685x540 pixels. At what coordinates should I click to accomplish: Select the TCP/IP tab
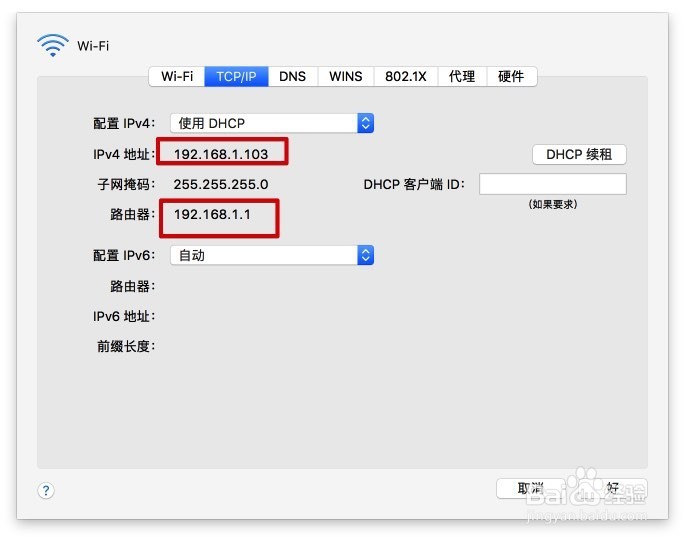pos(236,76)
